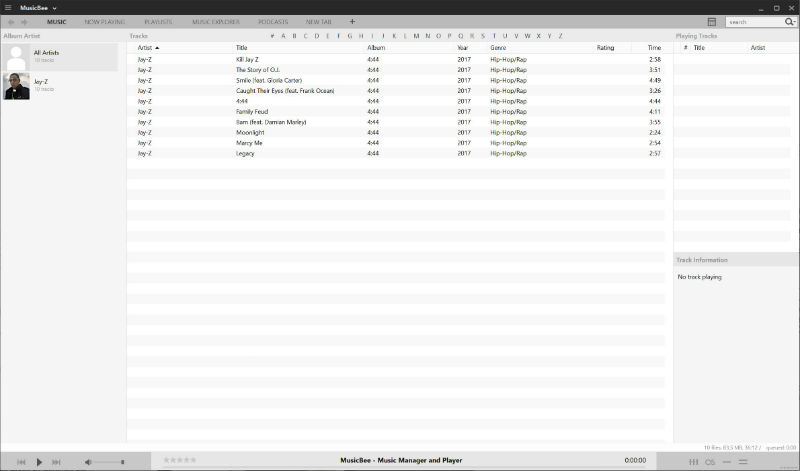Viewport: 800px width, 471px height.
Task: Open the equalizer icon in the player bar
Action: point(693,462)
